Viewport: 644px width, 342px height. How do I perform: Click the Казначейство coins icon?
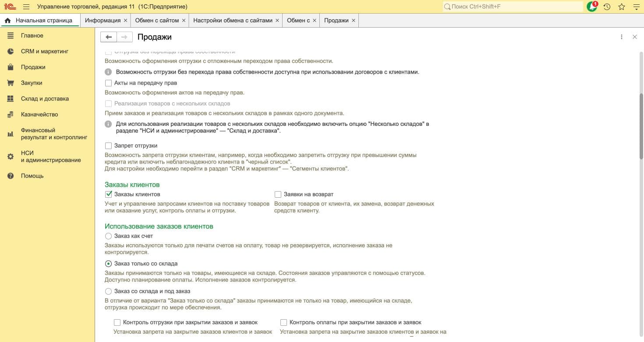(11, 114)
